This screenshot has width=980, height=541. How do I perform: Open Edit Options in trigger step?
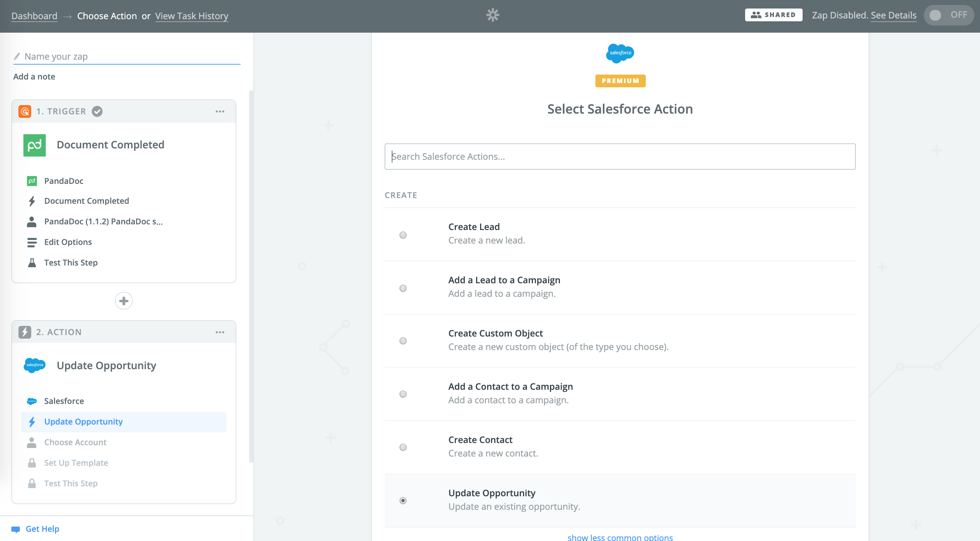point(68,242)
